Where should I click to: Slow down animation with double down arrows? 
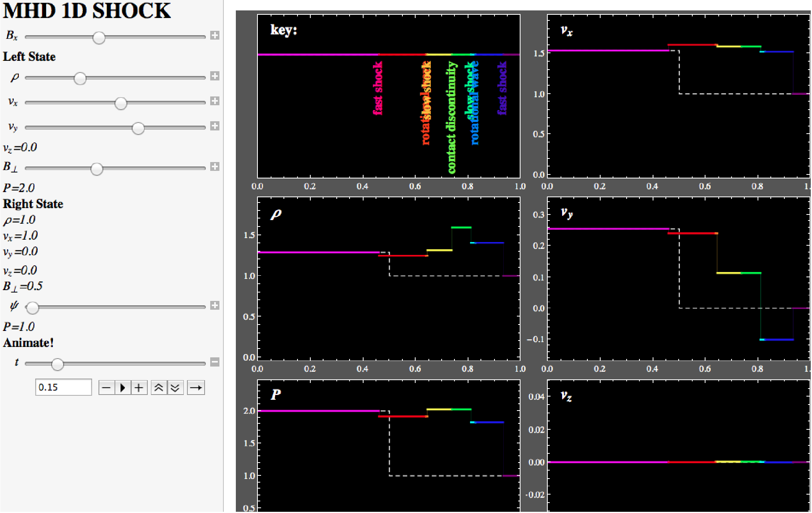point(175,387)
